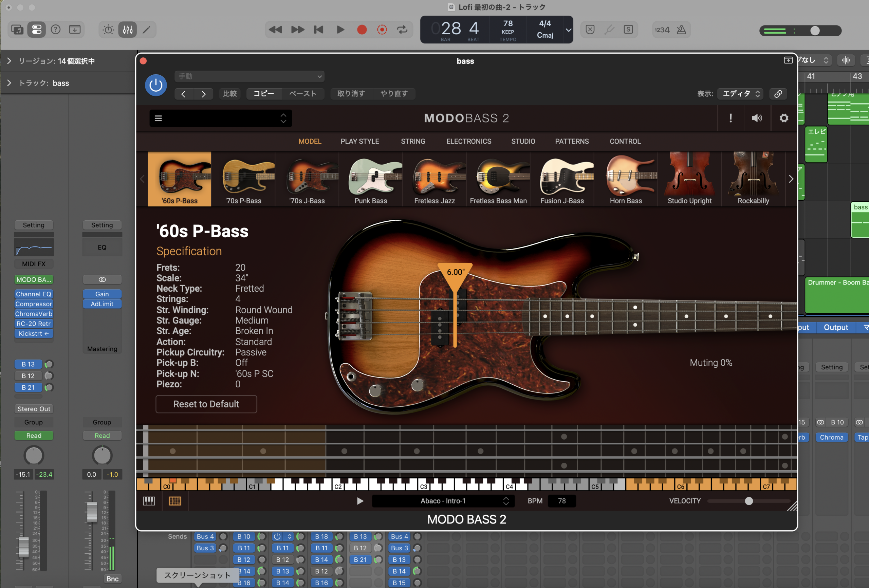
Task: Toggle the Cycle loop button
Action: (402, 30)
